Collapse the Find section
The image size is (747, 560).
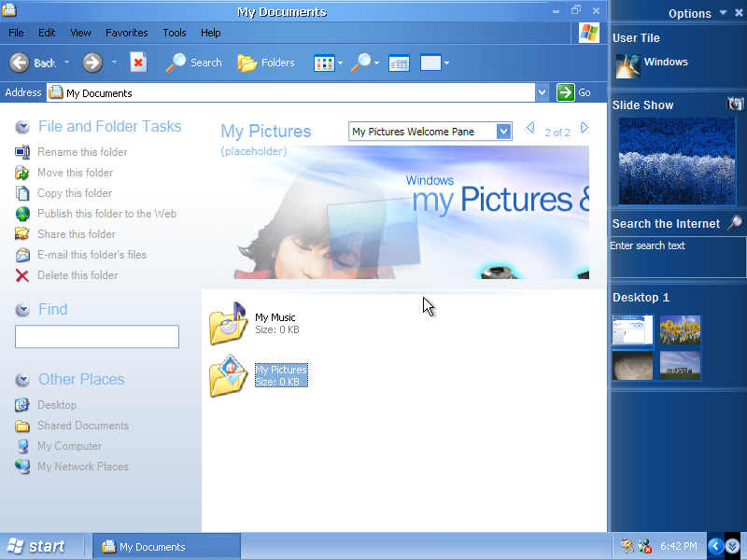[22, 310]
